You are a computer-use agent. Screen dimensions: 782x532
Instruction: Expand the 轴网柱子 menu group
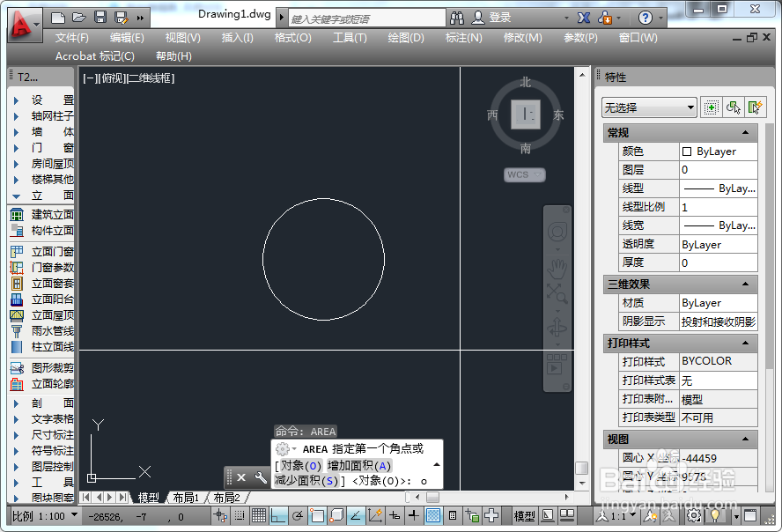click(x=16, y=116)
